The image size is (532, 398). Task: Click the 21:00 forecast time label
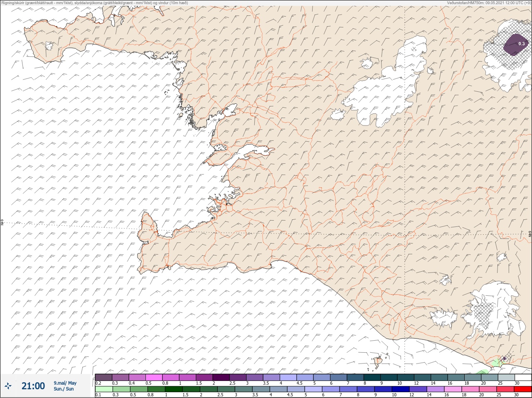pyautogui.click(x=33, y=386)
